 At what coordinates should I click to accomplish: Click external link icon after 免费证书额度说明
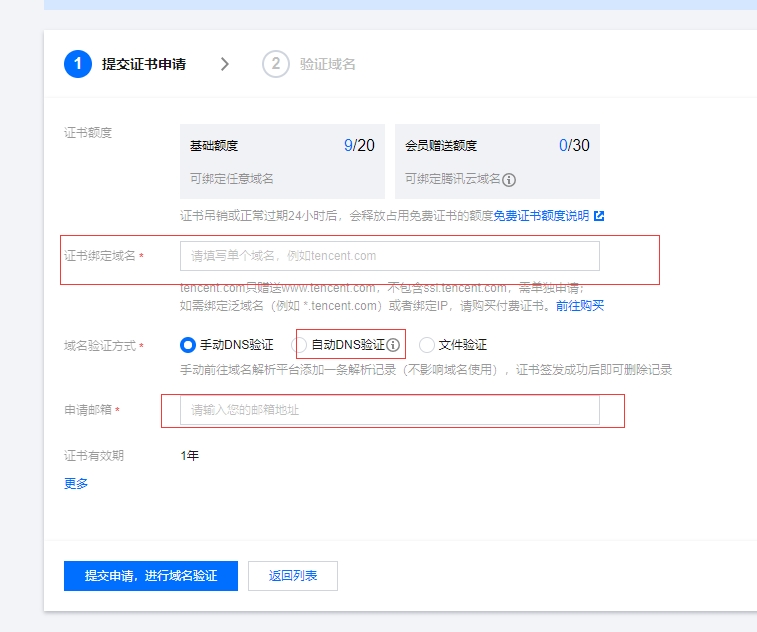pyautogui.click(x=599, y=216)
